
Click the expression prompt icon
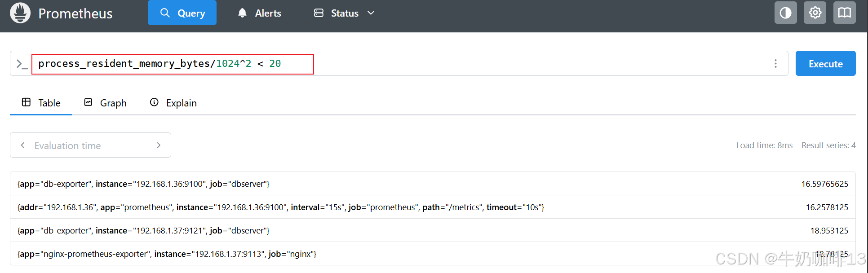[22, 64]
